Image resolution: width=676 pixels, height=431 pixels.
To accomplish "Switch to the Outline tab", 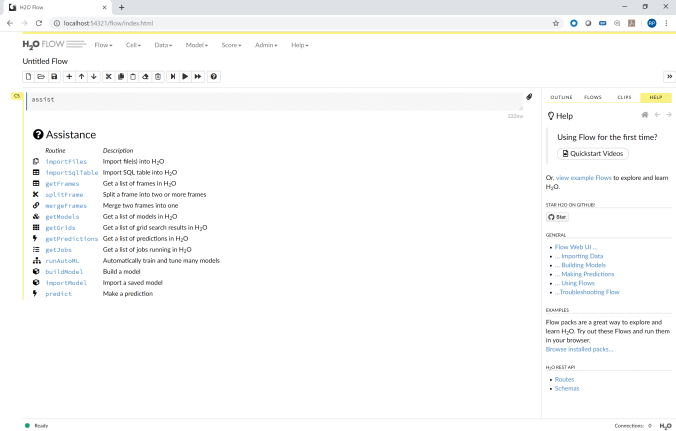I will [561, 97].
